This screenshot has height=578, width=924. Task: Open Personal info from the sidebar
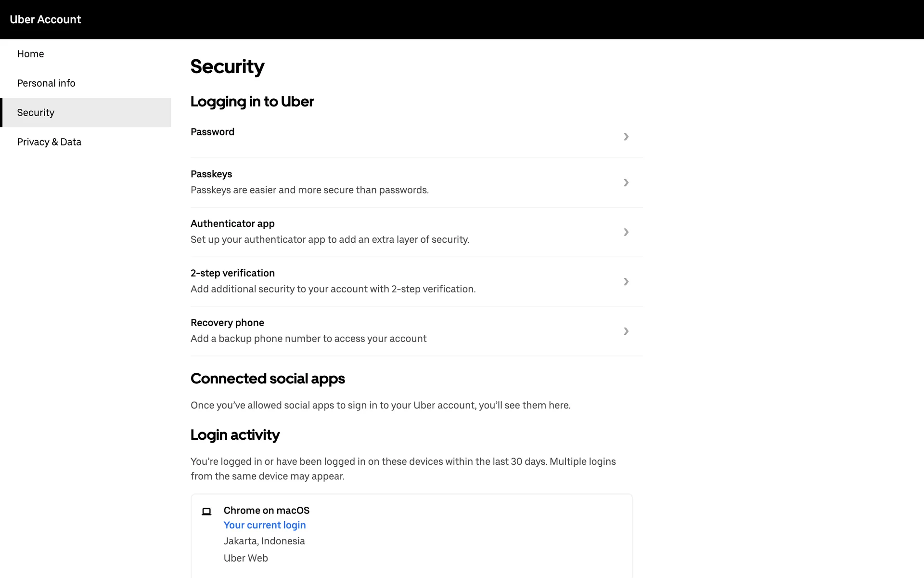(46, 83)
